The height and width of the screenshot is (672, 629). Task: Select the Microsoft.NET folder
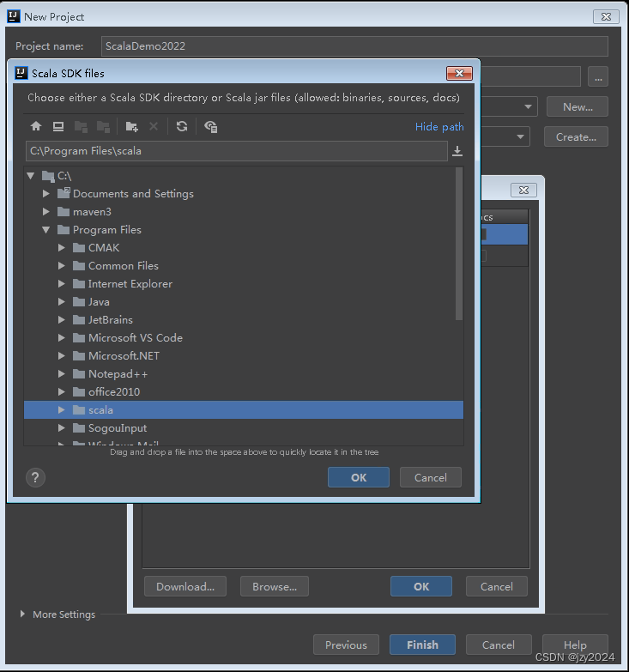[244, 355]
